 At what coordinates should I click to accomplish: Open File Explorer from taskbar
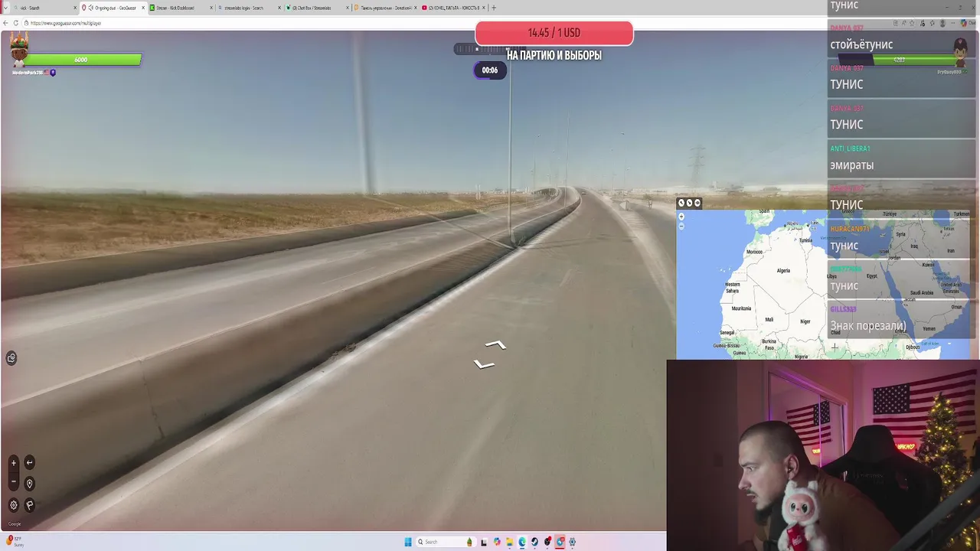[509, 542]
